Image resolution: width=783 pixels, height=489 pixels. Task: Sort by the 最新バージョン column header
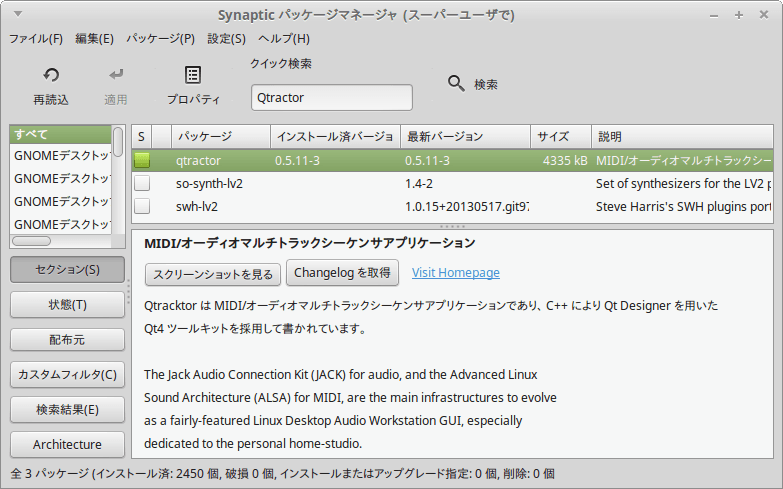tap(465, 137)
